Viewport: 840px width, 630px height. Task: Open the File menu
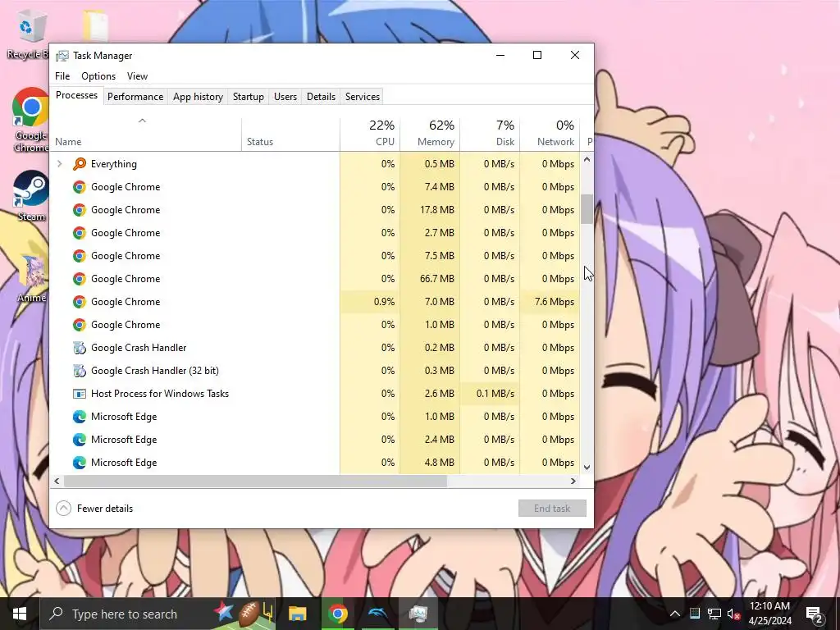(62, 76)
